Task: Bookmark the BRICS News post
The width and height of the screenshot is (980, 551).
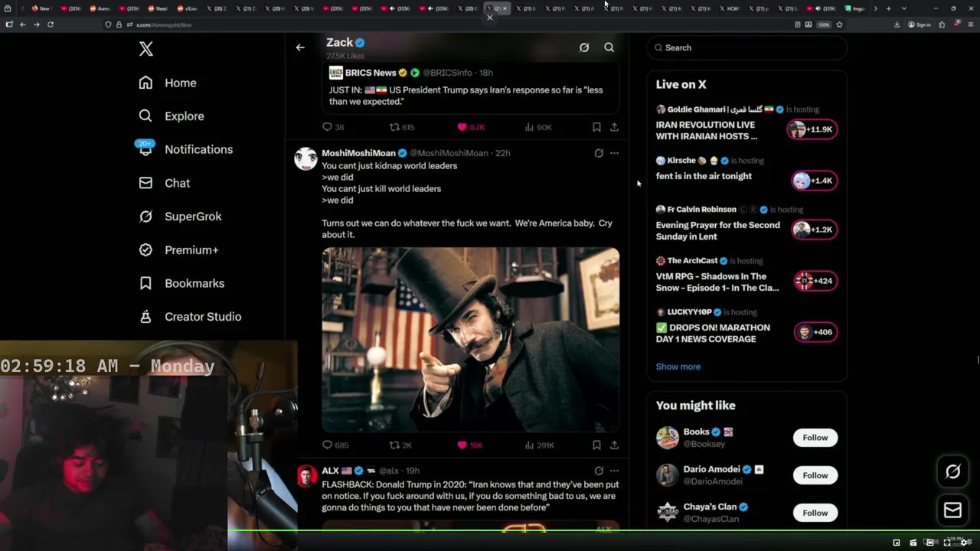Action: click(596, 127)
